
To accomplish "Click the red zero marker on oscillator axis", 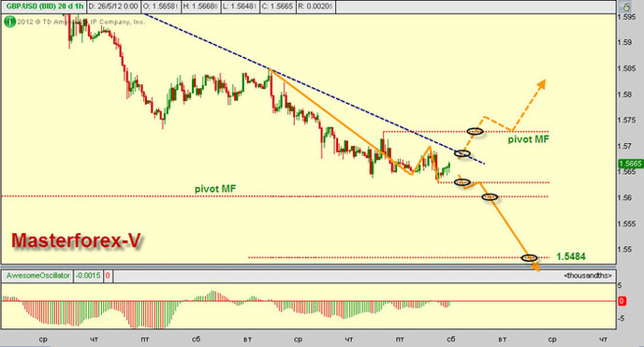I will tap(622, 301).
